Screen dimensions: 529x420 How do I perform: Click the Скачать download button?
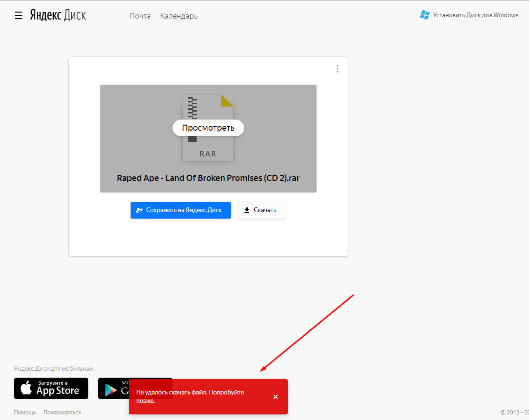[262, 210]
